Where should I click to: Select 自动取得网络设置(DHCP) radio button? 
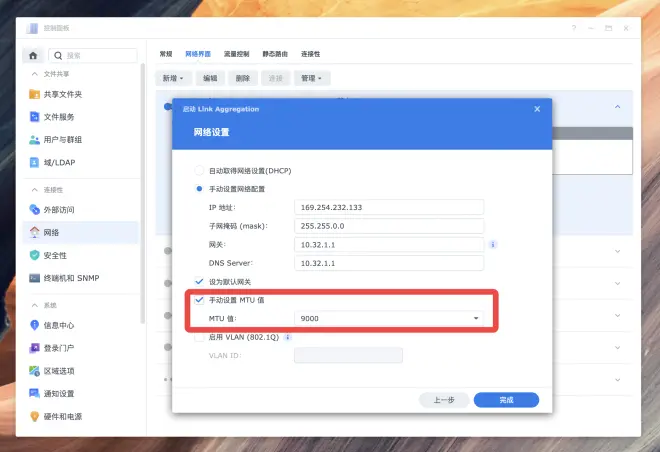point(199,170)
